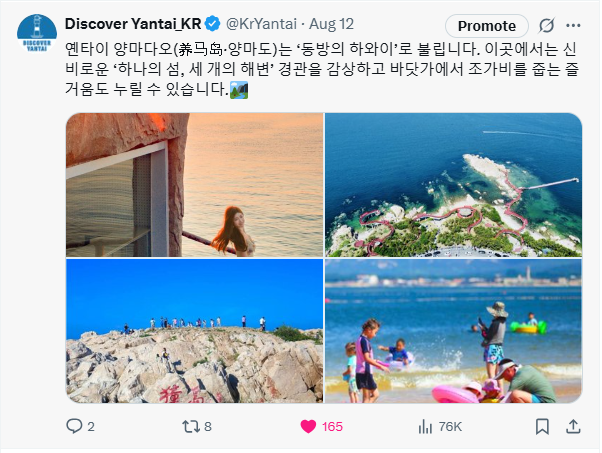Screen dimensions: 602x453
Task: Open the aerial island walkway photo
Action: [453, 185]
